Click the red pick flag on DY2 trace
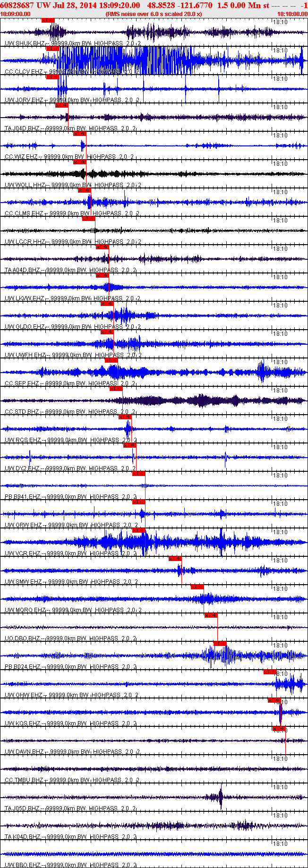Image resolution: width=308 pixels, height=868 pixels. click(130, 445)
